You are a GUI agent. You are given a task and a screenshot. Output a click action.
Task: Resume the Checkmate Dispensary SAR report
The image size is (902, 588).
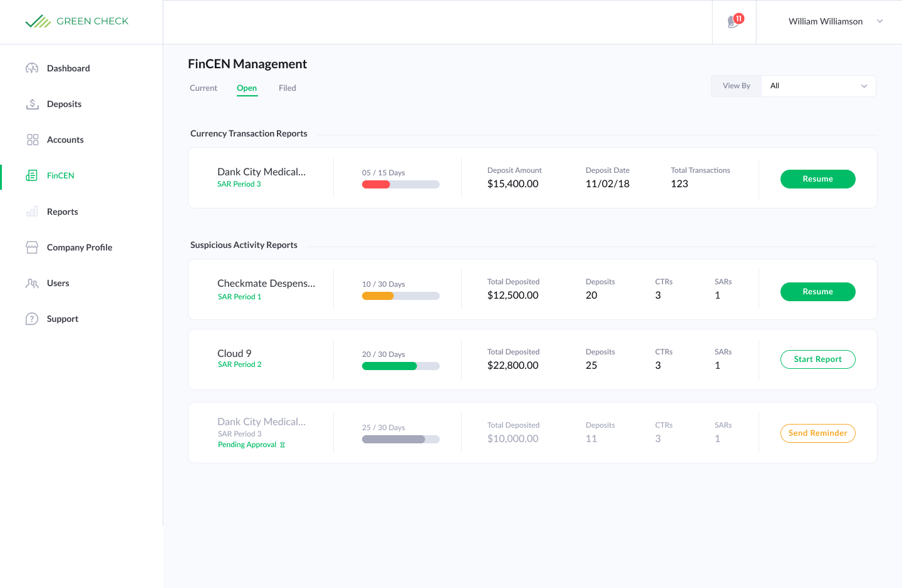[817, 292]
